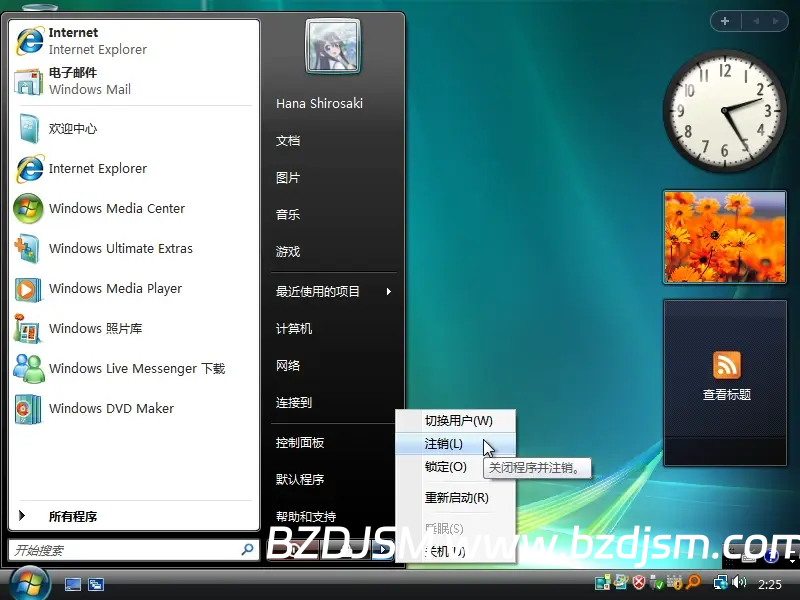Select Windows Live Messenger 下载
Screen dimensions: 800x600
pyautogui.click(x=134, y=368)
